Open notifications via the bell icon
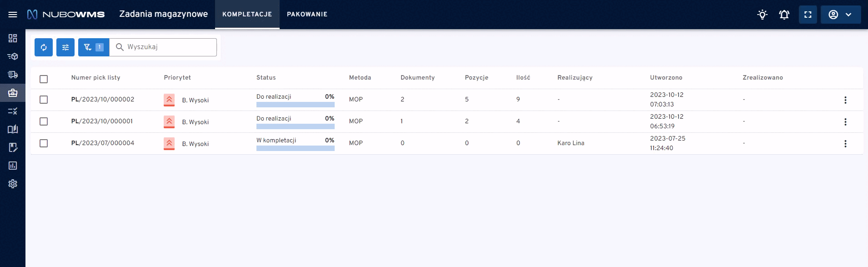Image resolution: width=868 pixels, height=267 pixels. pos(784,15)
